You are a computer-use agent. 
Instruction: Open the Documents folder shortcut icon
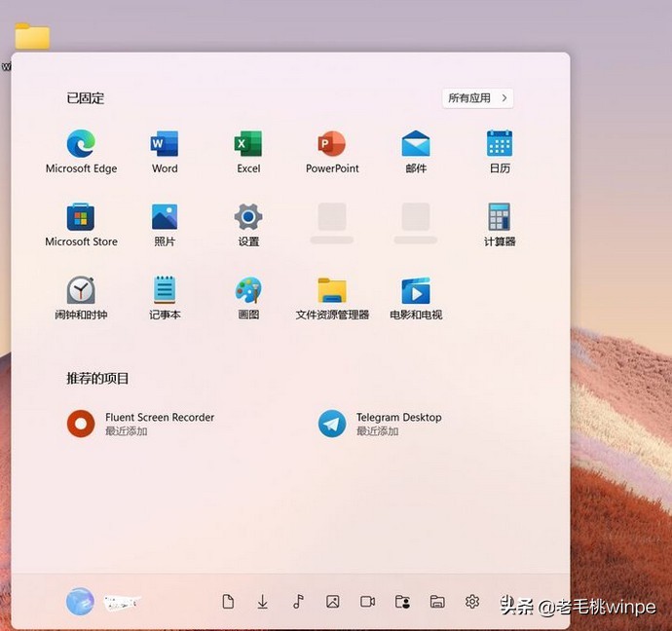[228, 602]
